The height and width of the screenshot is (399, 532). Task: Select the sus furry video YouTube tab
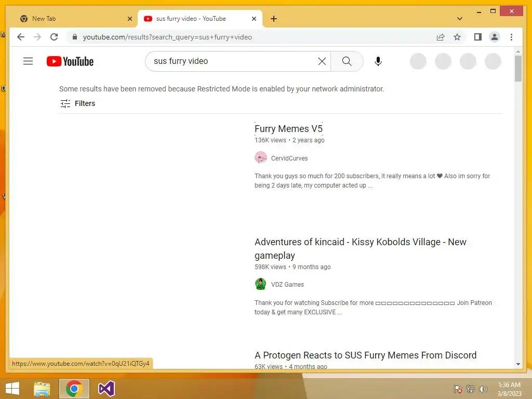pos(200,19)
